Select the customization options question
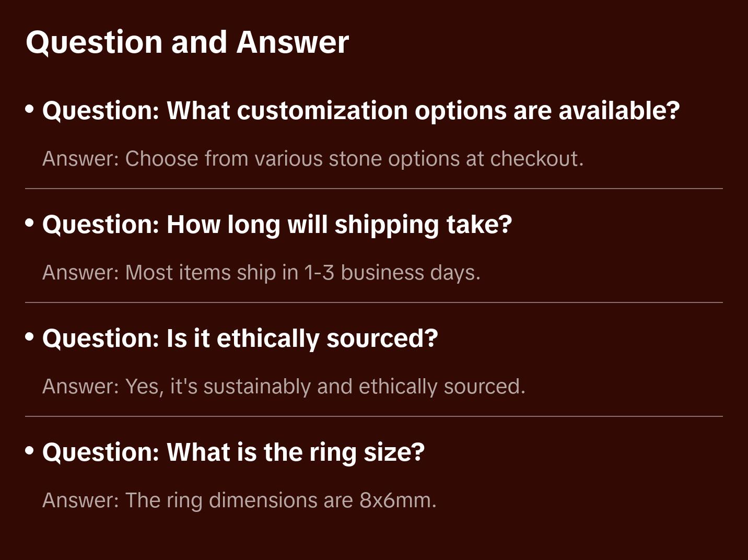The image size is (748, 560). pos(360,111)
